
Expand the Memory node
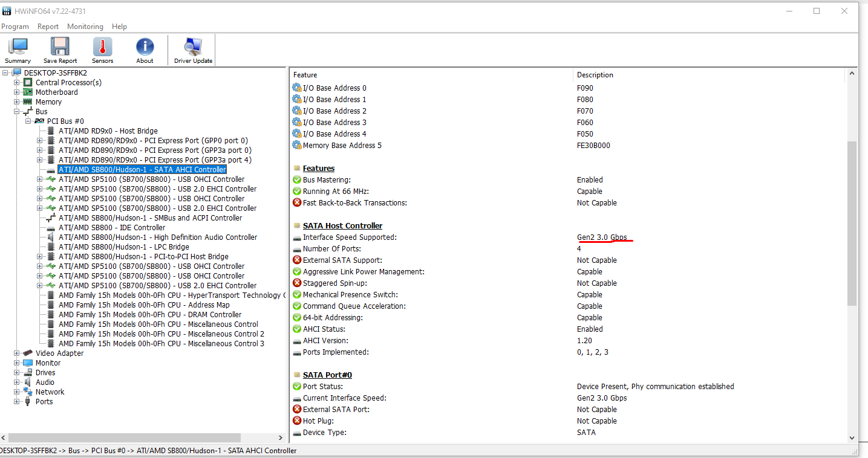17,102
